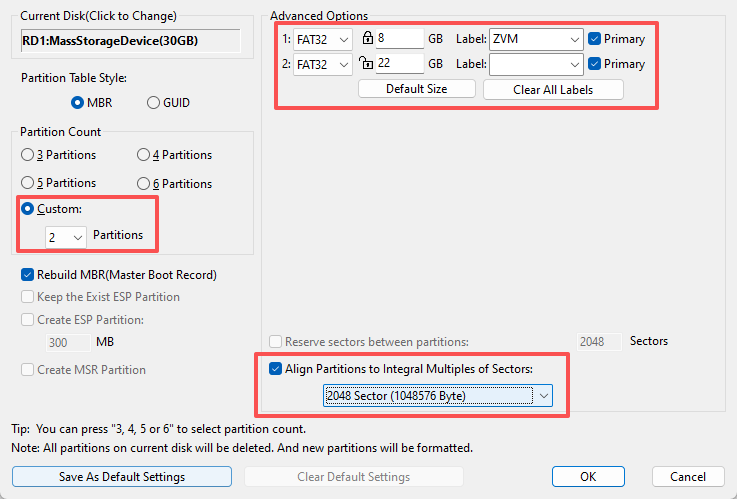Select the GUID partition table style

154,102
